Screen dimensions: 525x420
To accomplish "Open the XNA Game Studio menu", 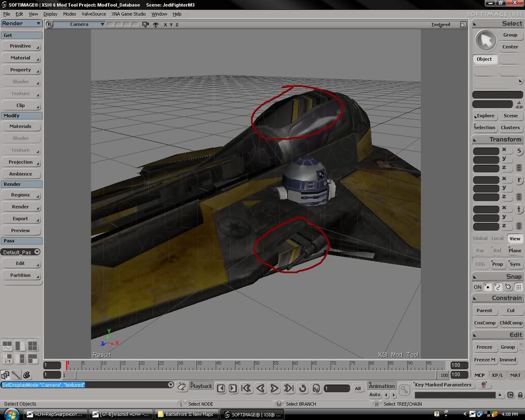I will click(x=129, y=14).
